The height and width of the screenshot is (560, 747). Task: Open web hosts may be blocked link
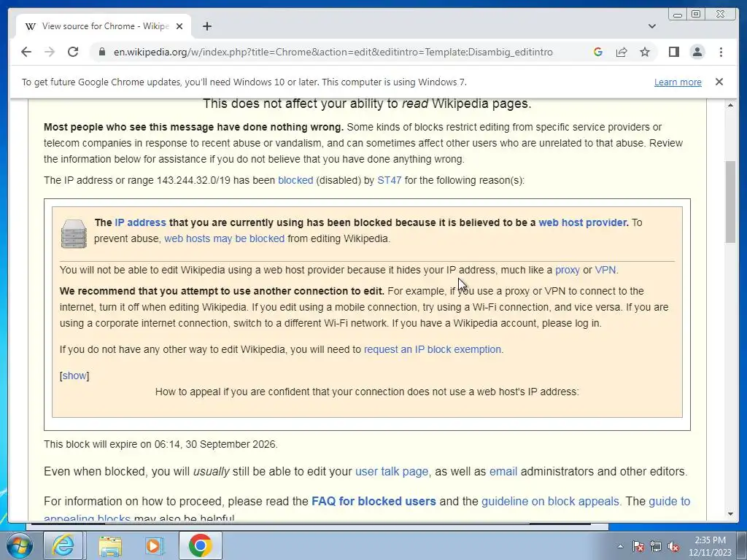point(225,238)
